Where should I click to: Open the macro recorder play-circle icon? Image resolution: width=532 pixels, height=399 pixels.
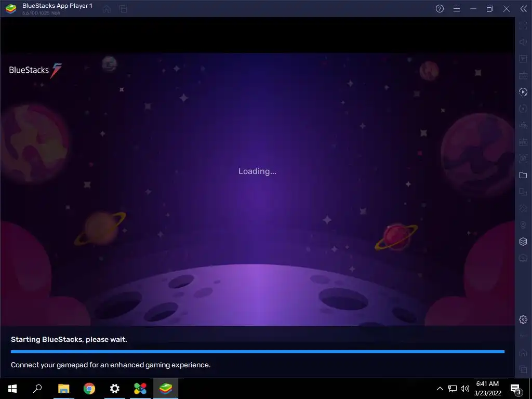click(x=523, y=92)
